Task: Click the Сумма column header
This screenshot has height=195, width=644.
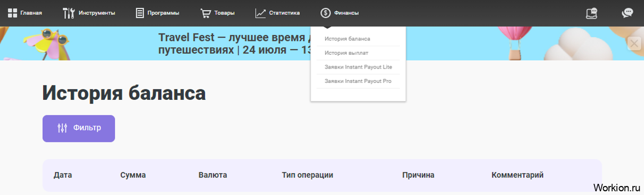Action: click(133, 175)
